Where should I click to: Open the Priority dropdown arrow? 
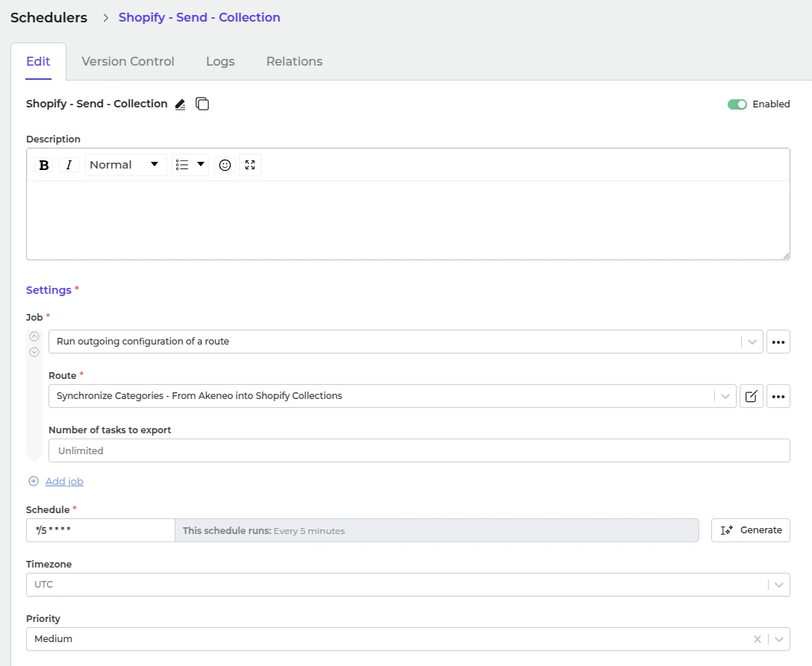click(779, 639)
